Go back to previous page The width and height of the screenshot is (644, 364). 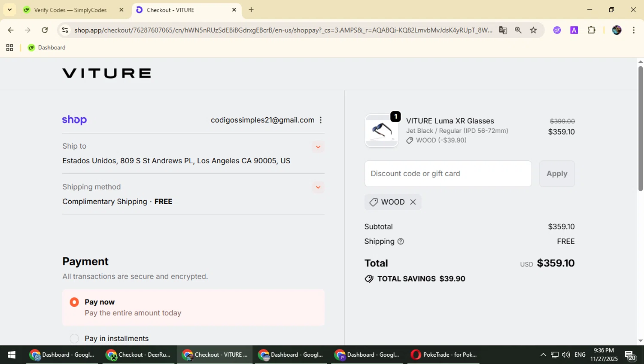[x=11, y=30]
